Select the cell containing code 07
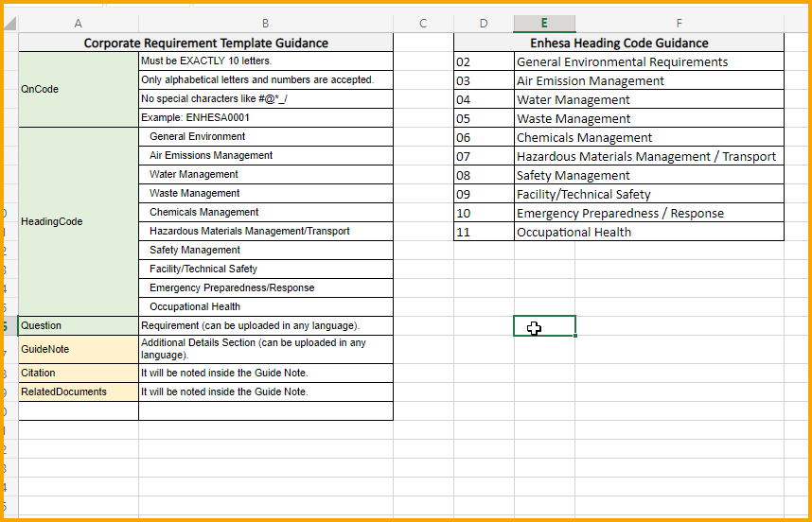The image size is (812, 522). pos(485,156)
